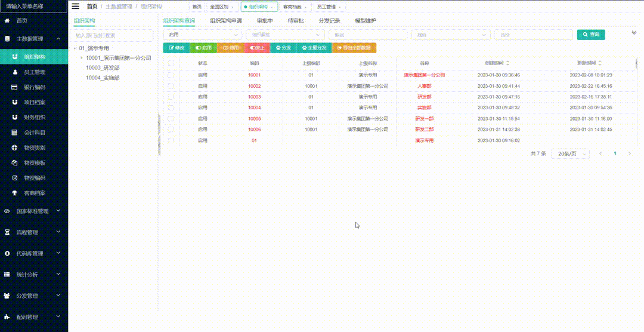Click the 首页 home icon in sidebar

(x=7, y=21)
